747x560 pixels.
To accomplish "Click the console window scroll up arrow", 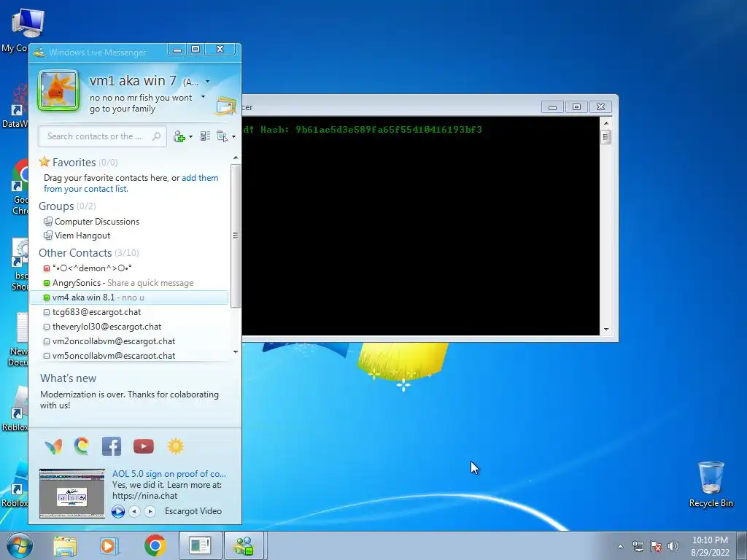I will point(606,122).
